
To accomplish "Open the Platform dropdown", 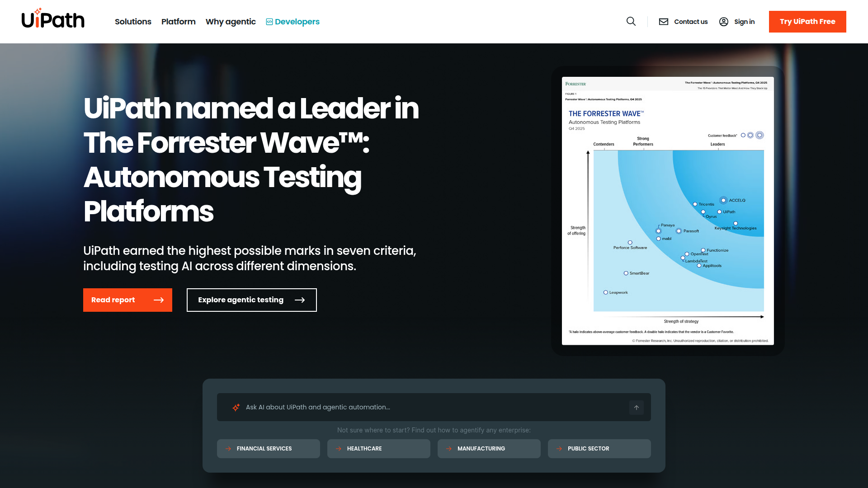I will [x=178, y=21].
